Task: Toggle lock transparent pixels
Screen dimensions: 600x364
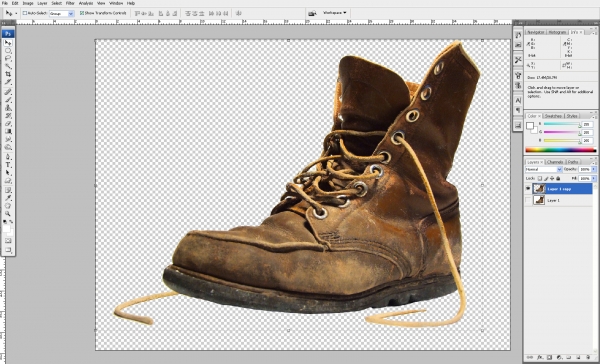Action: (540, 178)
